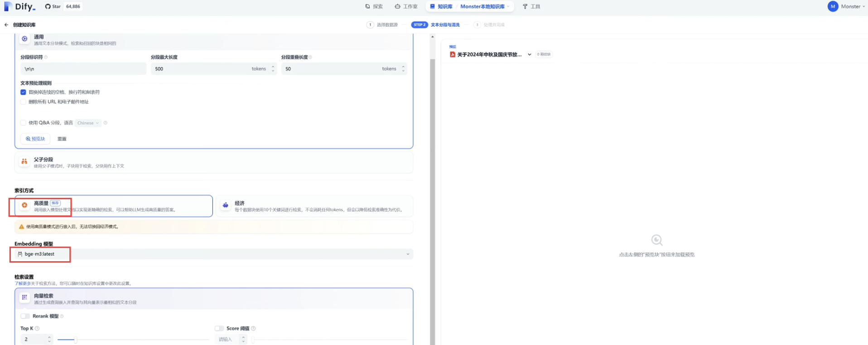
Task: Click the Top K slider handle
Action: click(x=76, y=339)
